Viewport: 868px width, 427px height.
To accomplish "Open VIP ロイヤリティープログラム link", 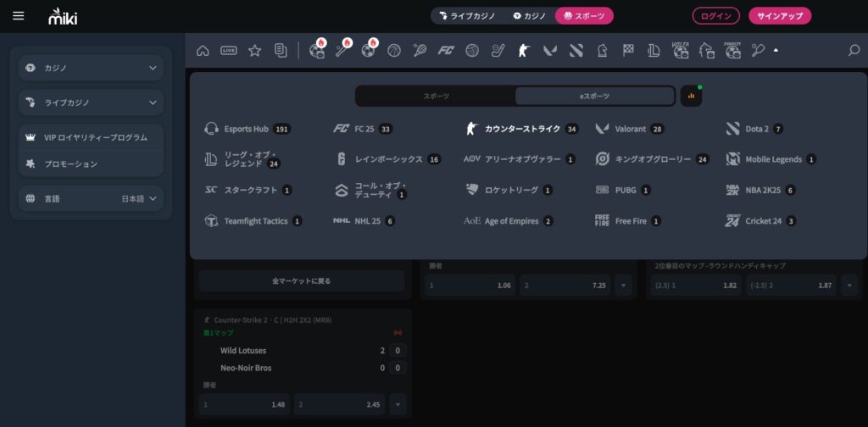I will pos(92,138).
